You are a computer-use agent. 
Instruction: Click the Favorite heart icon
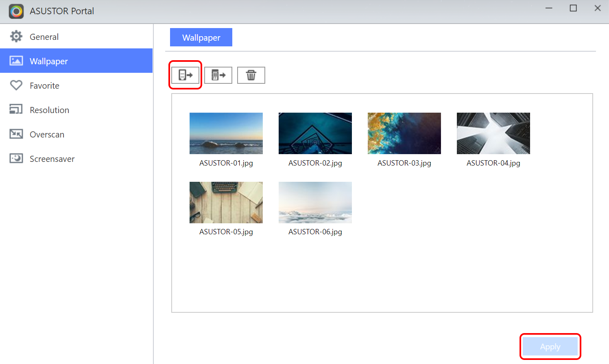[x=16, y=85]
